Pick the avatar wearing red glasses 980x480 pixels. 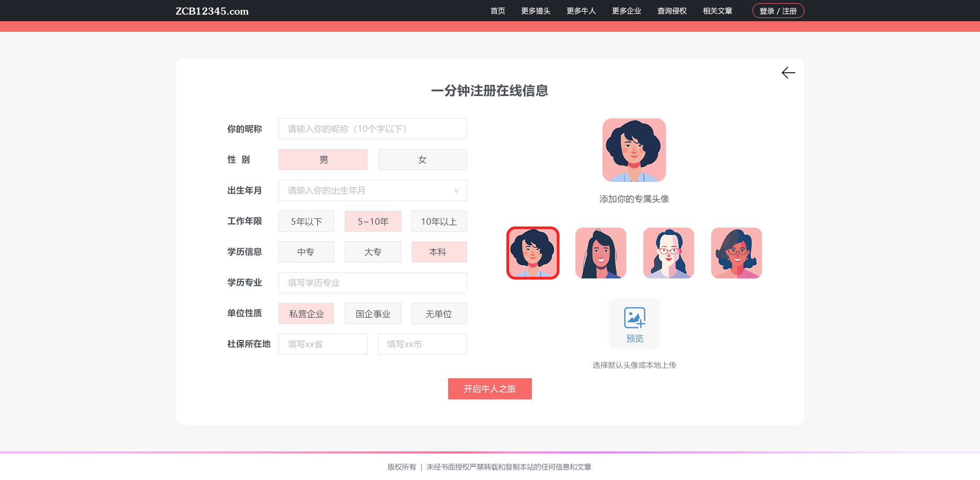click(669, 253)
